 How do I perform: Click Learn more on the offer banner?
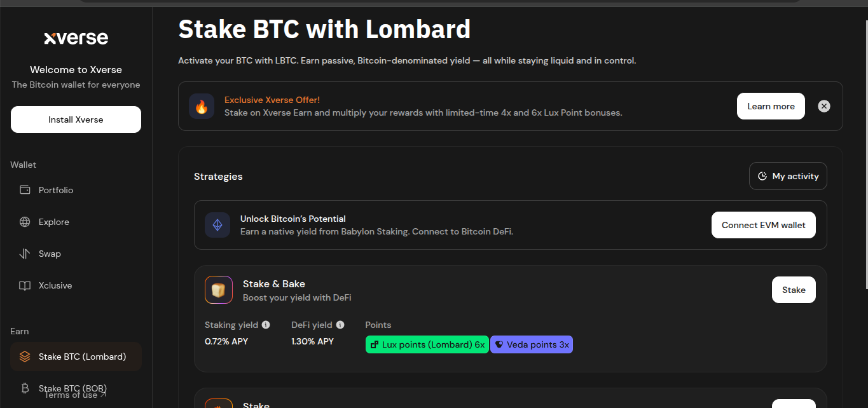pos(771,106)
